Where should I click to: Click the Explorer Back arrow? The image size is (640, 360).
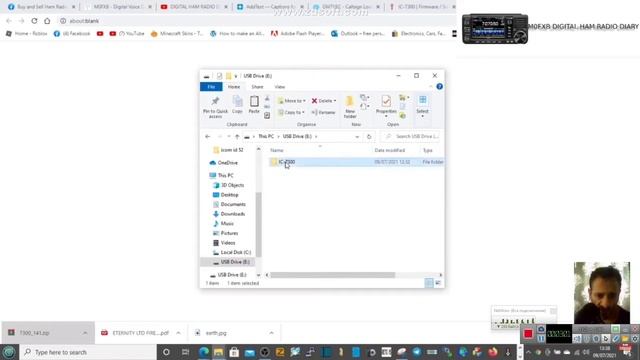point(208,136)
